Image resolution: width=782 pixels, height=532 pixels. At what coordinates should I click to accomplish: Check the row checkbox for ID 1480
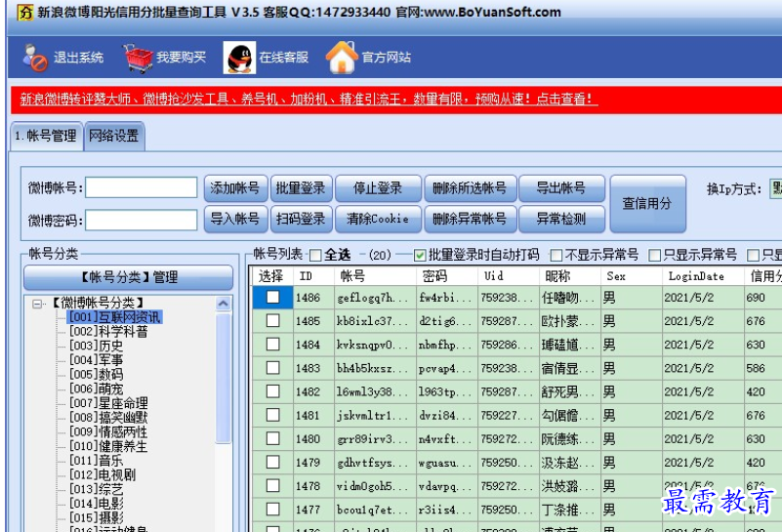[x=272, y=438]
